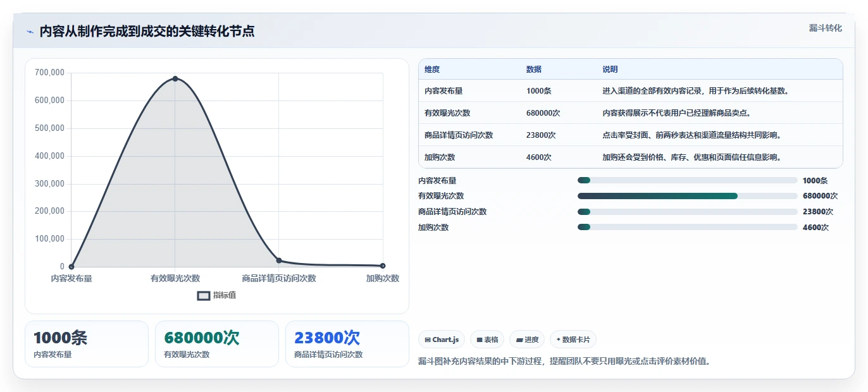Click the 有效曝光次数 progress bar
This screenshot has height=392, width=868.
[688, 196]
